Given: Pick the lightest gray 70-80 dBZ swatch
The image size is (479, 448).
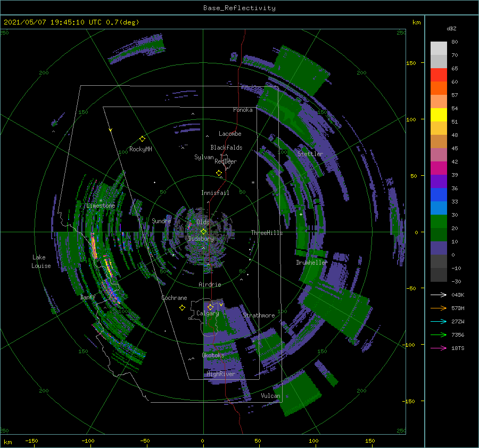Looking at the screenshot, I should click(x=439, y=48).
